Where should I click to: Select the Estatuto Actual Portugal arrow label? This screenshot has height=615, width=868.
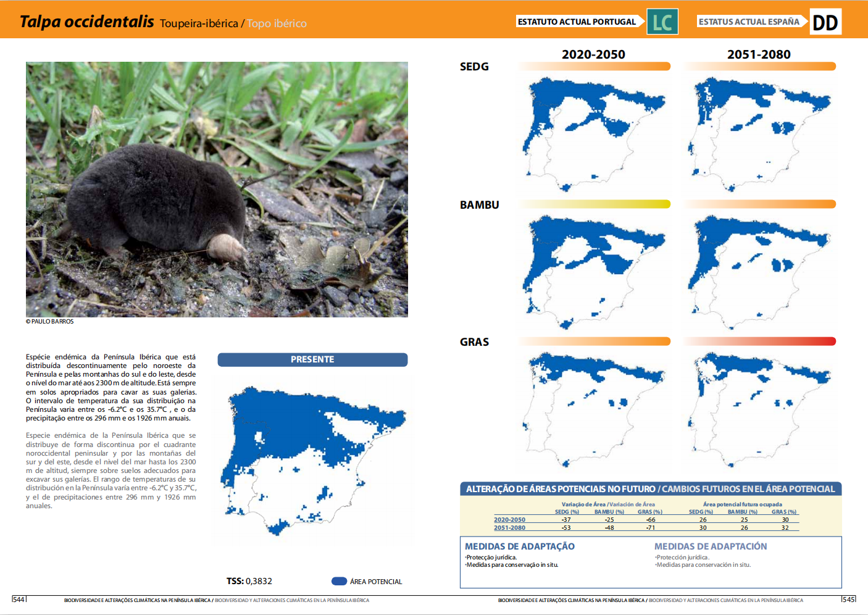(578, 22)
